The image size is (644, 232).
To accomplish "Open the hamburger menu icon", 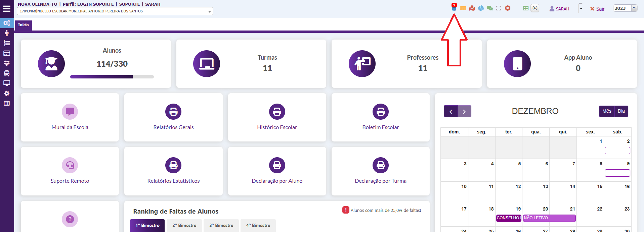I will tap(7, 9).
